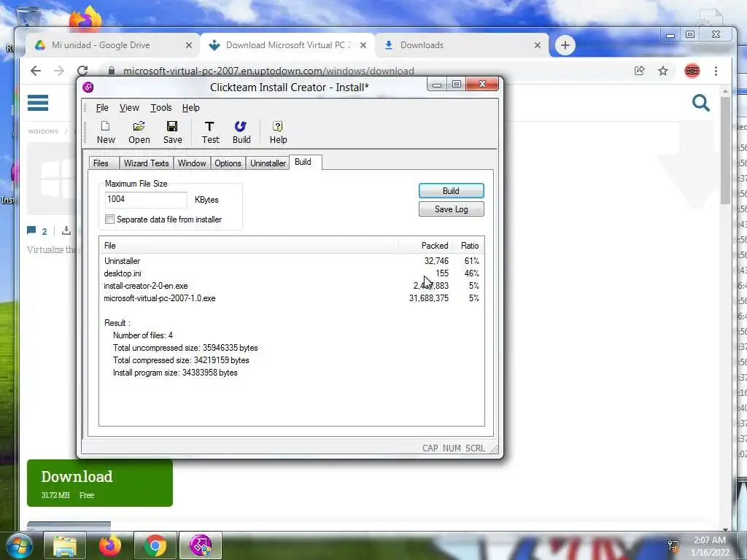Image resolution: width=747 pixels, height=560 pixels.
Task: Click the New toolbar icon
Action: 106,133
